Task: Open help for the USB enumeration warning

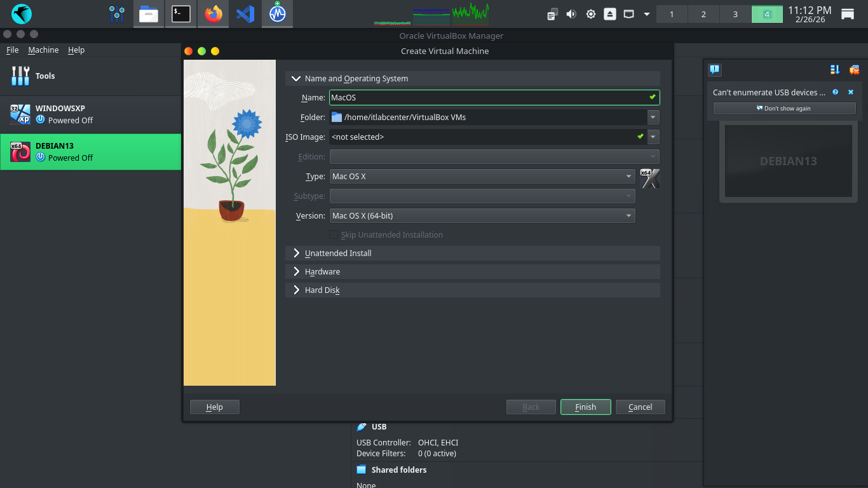Action: tap(836, 92)
